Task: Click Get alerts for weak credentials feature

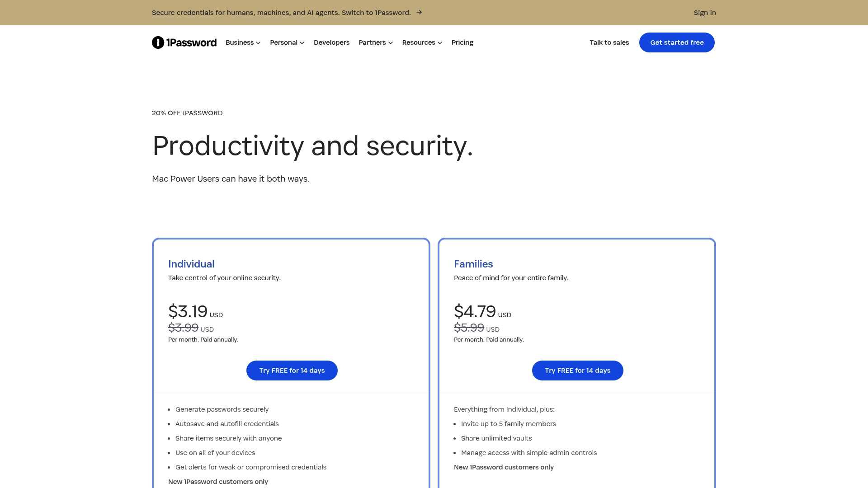Action: pyautogui.click(x=251, y=467)
